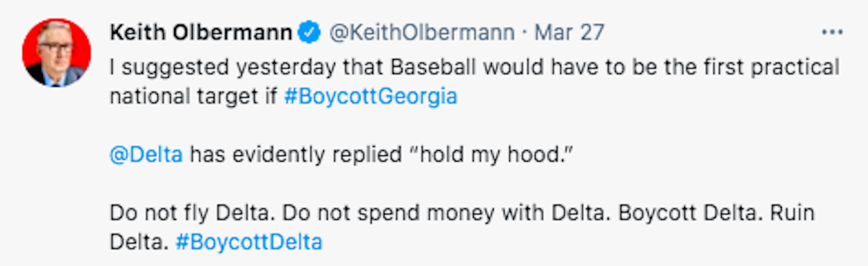Open Keith Olbermann's profile picture
868x266 pixels.
pyautogui.click(x=56, y=53)
